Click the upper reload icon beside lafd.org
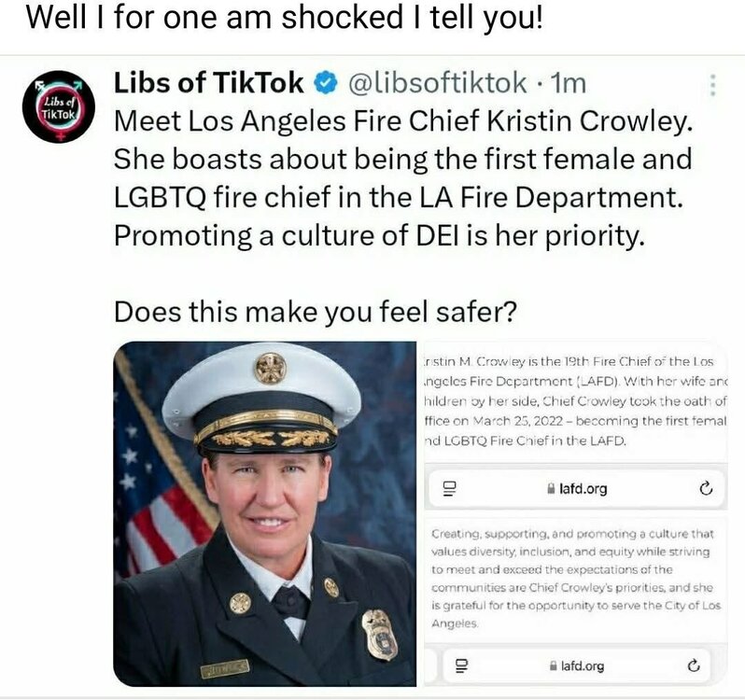 coord(706,488)
